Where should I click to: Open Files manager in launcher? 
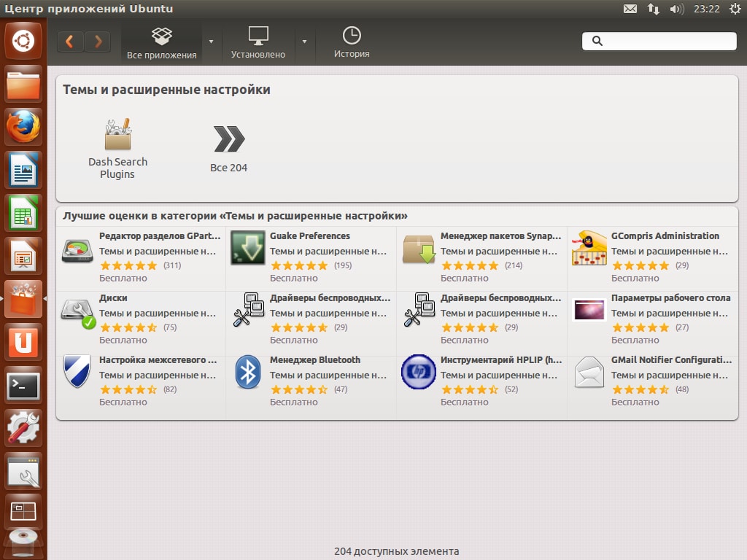pos(23,85)
